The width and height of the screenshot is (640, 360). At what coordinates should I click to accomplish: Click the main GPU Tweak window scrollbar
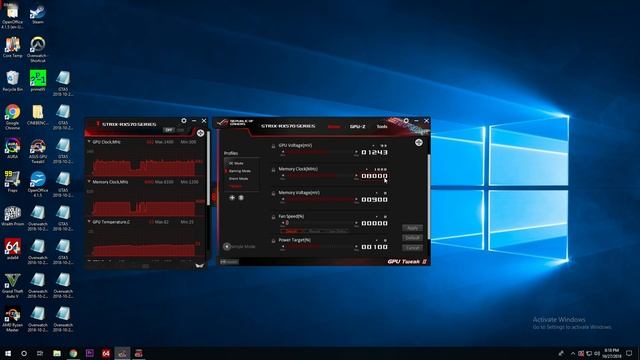[428, 197]
